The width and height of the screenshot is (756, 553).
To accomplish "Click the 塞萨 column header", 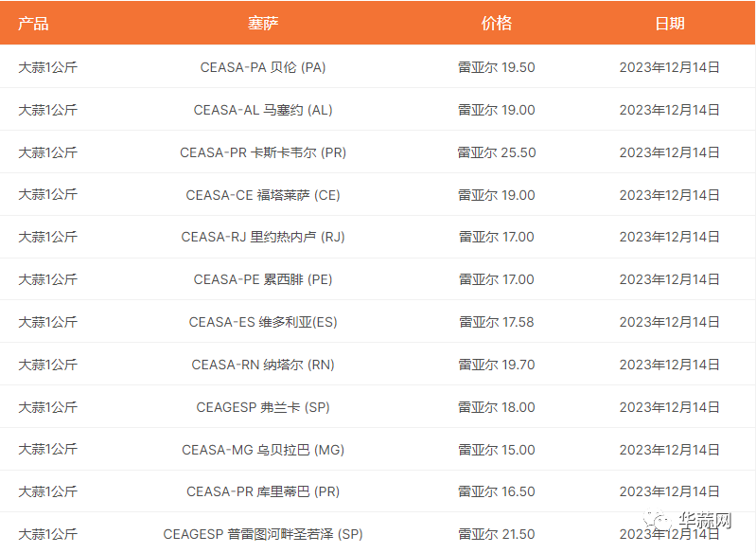I will tap(263, 23).
